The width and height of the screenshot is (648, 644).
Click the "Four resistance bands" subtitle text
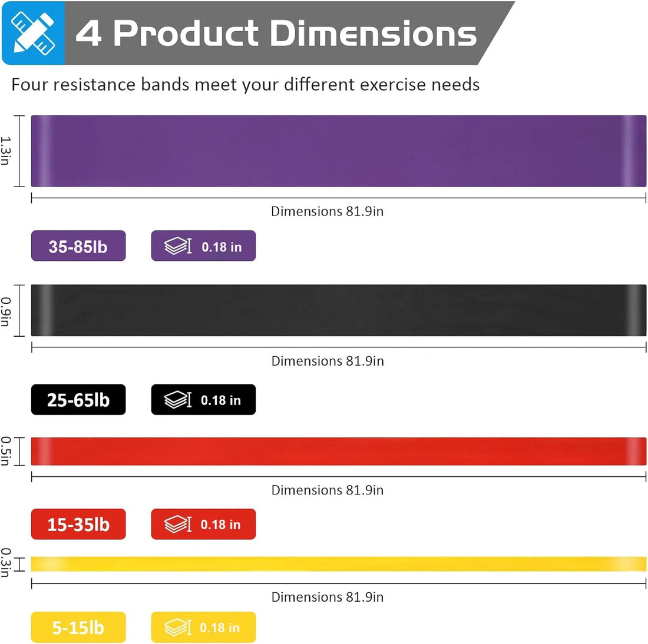tap(245, 85)
